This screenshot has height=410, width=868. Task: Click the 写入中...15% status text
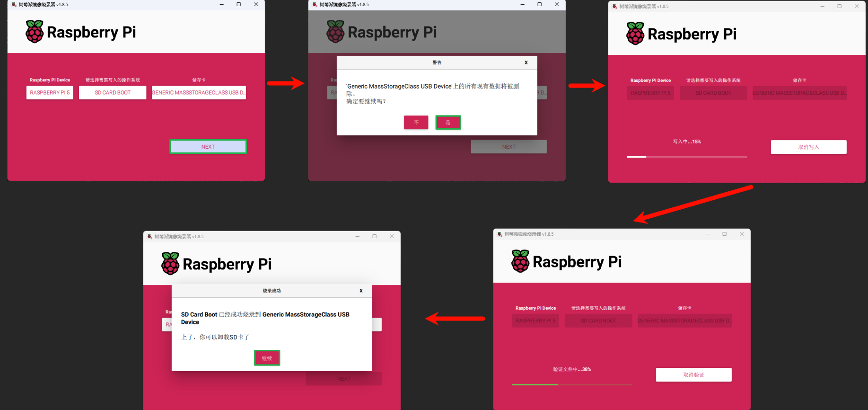(687, 142)
